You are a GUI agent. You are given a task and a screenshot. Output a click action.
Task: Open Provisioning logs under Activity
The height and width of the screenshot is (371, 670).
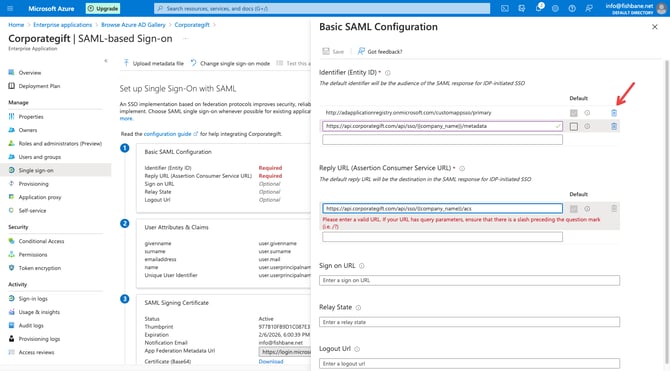(x=39, y=339)
